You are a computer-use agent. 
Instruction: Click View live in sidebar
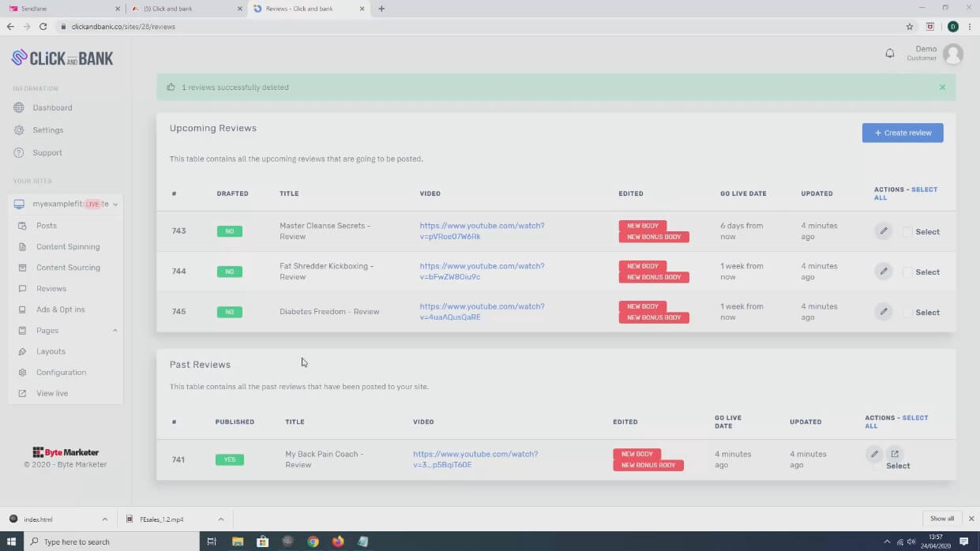click(x=52, y=393)
